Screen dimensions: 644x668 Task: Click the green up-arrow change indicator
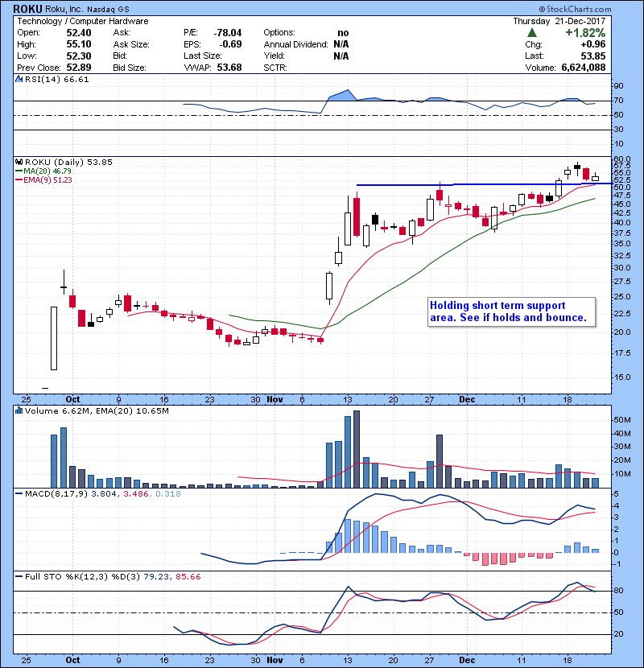click(x=531, y=33)
